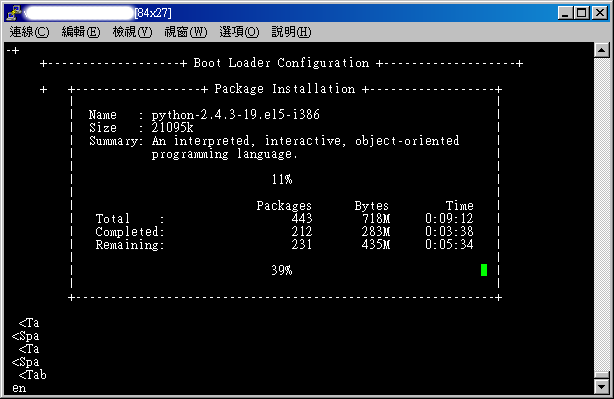Image resolution: width=614 pixels, height=399 pixels.
Task: Click the scrollbar down arrow at bottom
Action: coord(601,387)
